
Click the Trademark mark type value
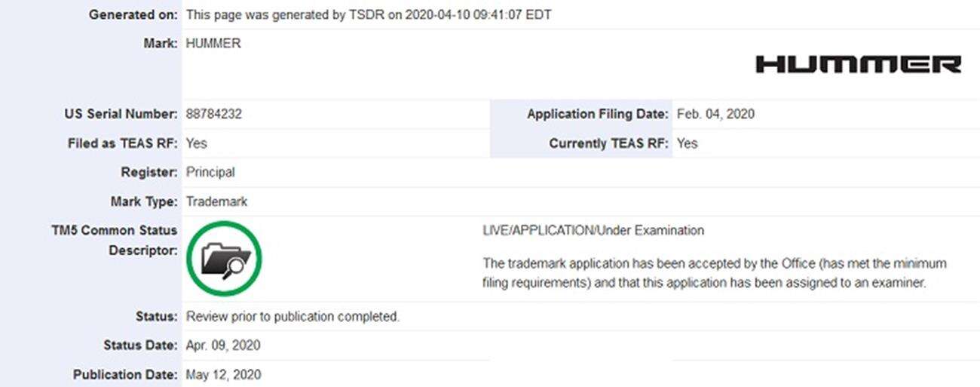[216, 201]
